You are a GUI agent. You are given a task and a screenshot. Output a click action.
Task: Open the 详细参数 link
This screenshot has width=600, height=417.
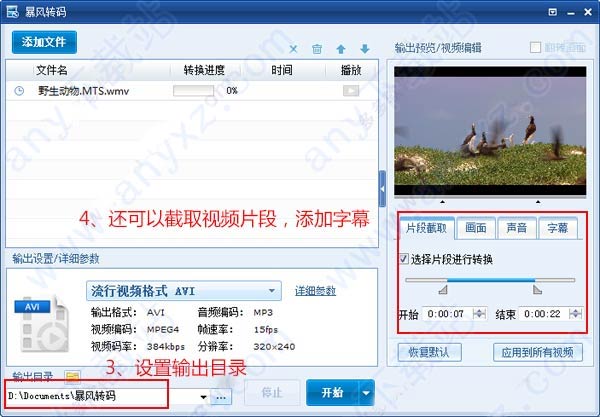point(315,291)
